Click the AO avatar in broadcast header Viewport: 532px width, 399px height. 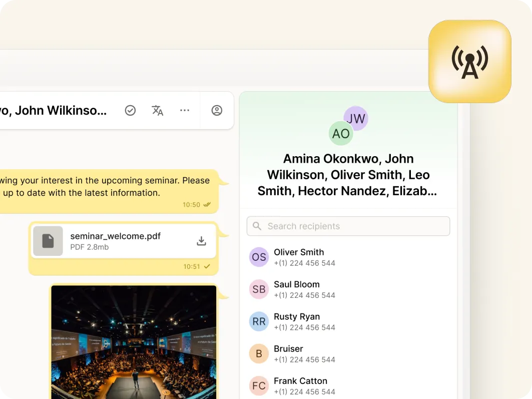(x=341, y=133)
